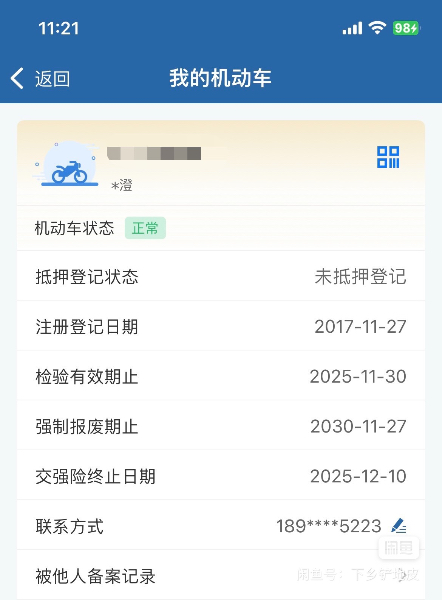The width and height of the screenshot is (442, 600).
Task: Tap the masked phone number 189****5223
Action: click(329, 526)
